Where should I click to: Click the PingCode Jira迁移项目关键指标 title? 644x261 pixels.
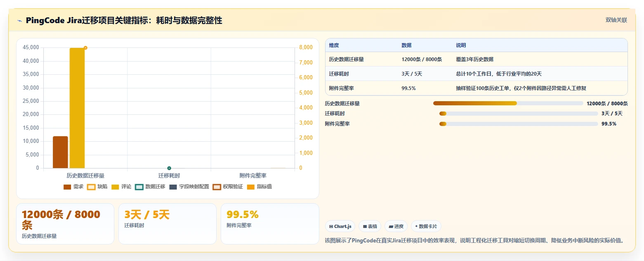pos(124,20)
